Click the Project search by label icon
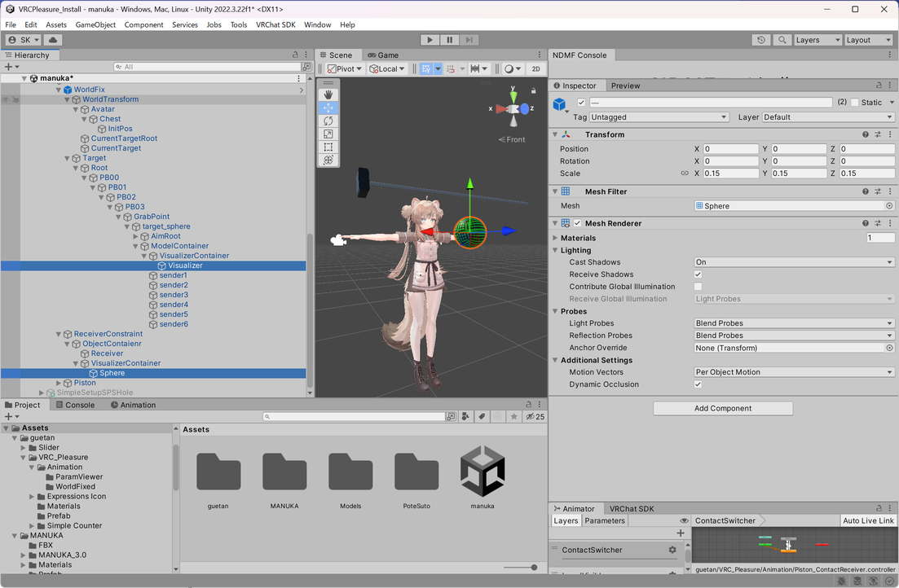The image size is (899, 588). click(x=482, y=417)
